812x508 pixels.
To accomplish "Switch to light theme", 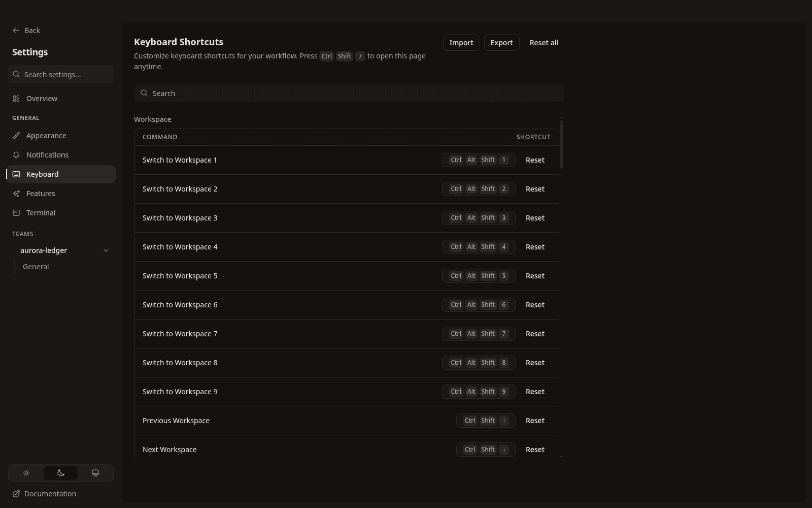I will (26, 473).
